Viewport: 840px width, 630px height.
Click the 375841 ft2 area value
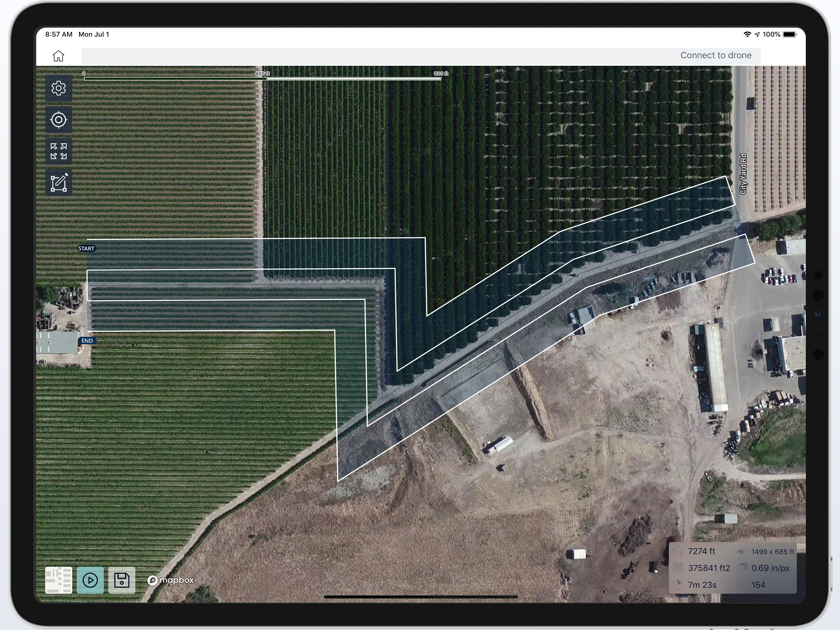[x=709, y=568]
